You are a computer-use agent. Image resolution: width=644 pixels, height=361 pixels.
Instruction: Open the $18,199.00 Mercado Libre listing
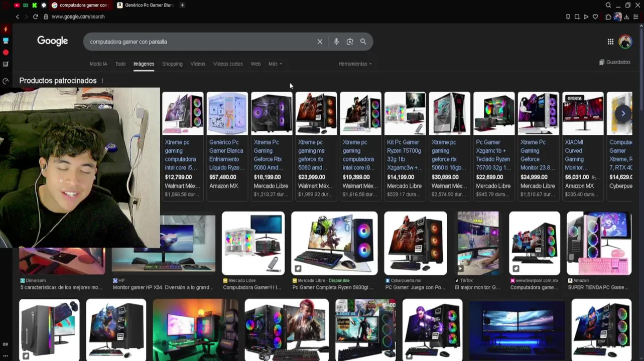pos(272,145)
